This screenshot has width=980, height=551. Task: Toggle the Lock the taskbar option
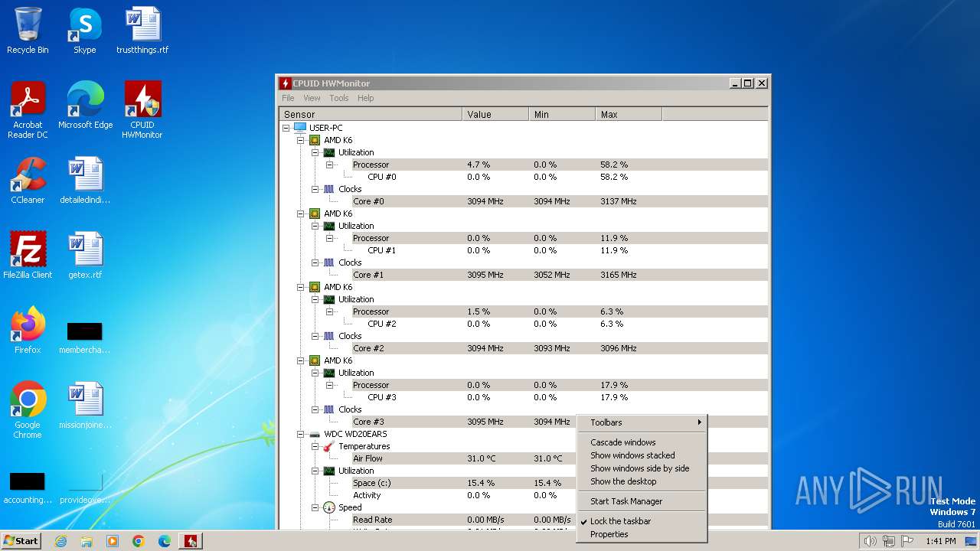point(620,521)
